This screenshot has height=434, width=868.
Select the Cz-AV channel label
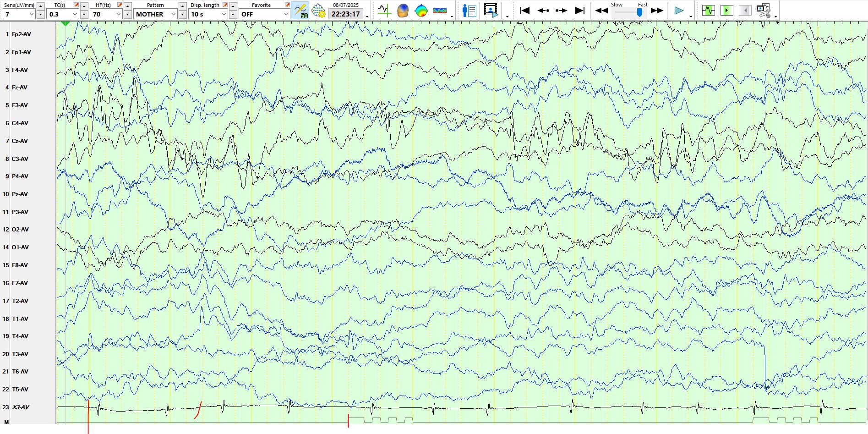(x=20, y=141)
